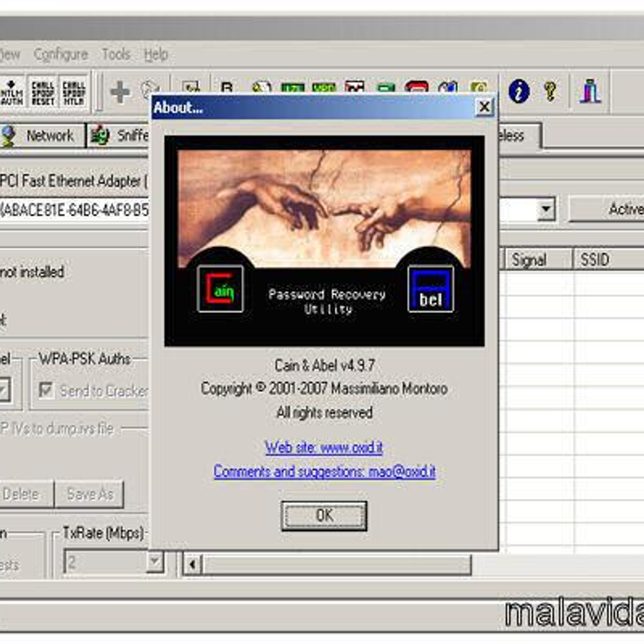Click the 'Cain & Abel v4.9.7' text
The height and width of the screenshot is (644, 644).
click(x=324, y=365)
